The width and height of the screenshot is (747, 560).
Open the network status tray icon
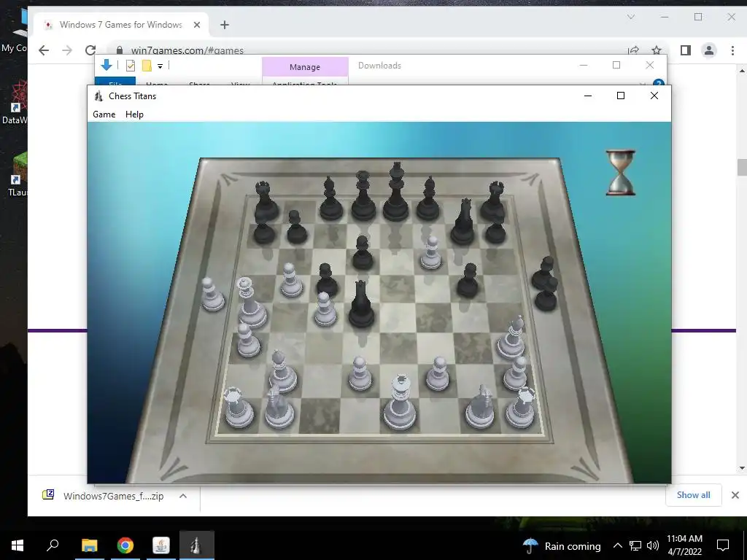(x=635, y=545)
